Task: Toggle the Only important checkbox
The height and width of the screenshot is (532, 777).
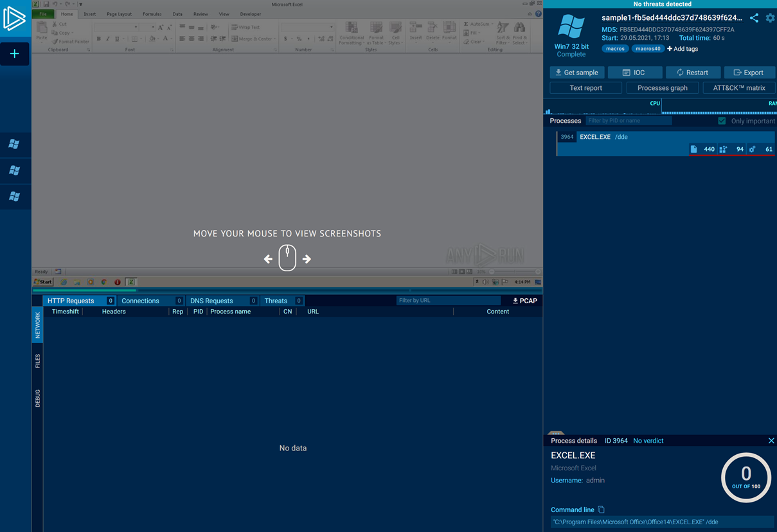Action: (x=722, y=121)
